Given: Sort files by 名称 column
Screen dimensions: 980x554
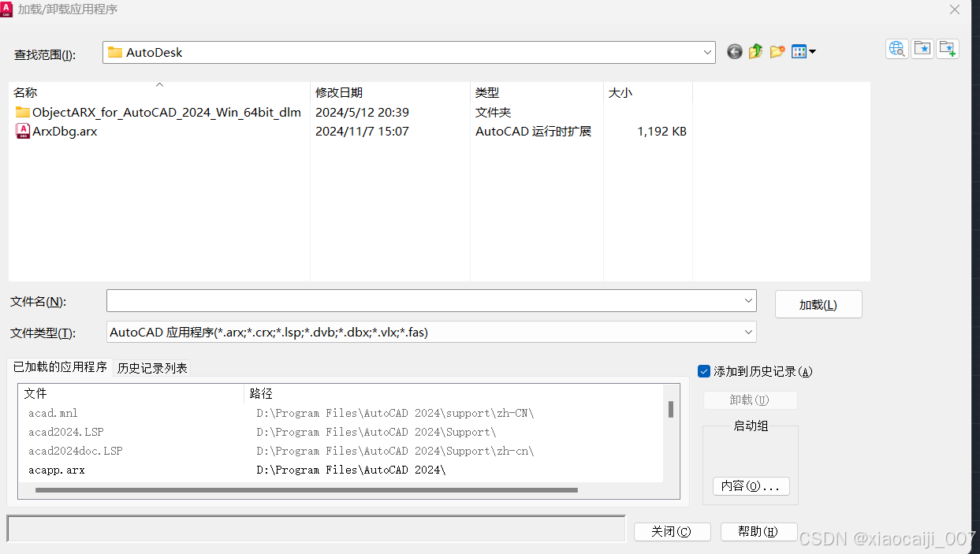Looking at the screenshot, I should [x=159, y=92].
